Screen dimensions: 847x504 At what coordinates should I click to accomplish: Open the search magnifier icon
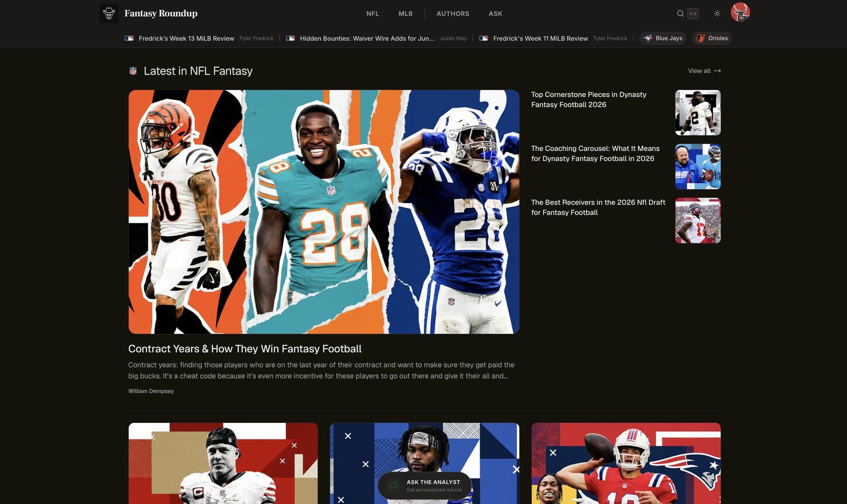point(680,14)
